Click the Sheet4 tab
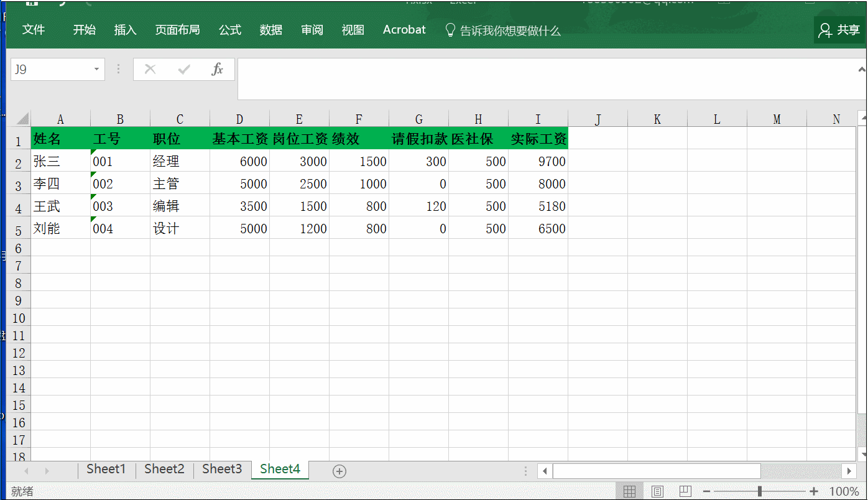The height and width of the screenshot is (500, 868). click(280, 470)
